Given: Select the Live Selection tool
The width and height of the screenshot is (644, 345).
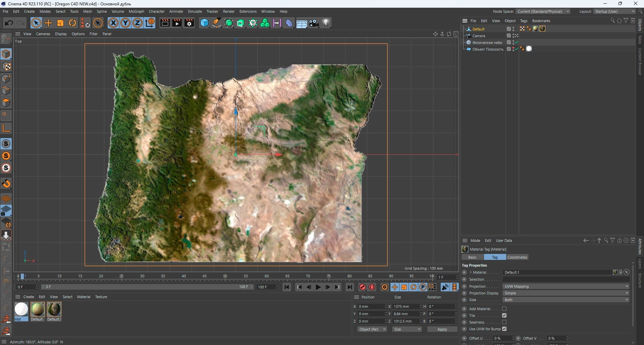Looking at the screenshot, I should tap(36, 23).
